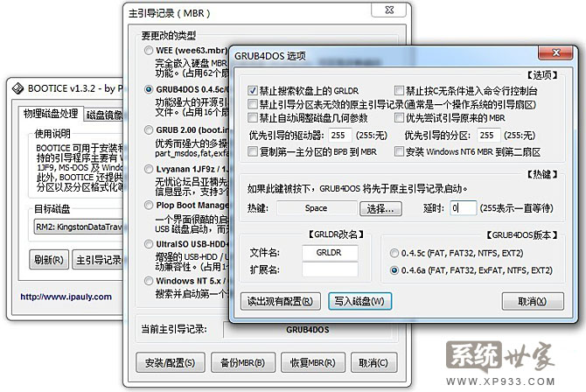Click the 选择... hotkey button

[380, 209]
